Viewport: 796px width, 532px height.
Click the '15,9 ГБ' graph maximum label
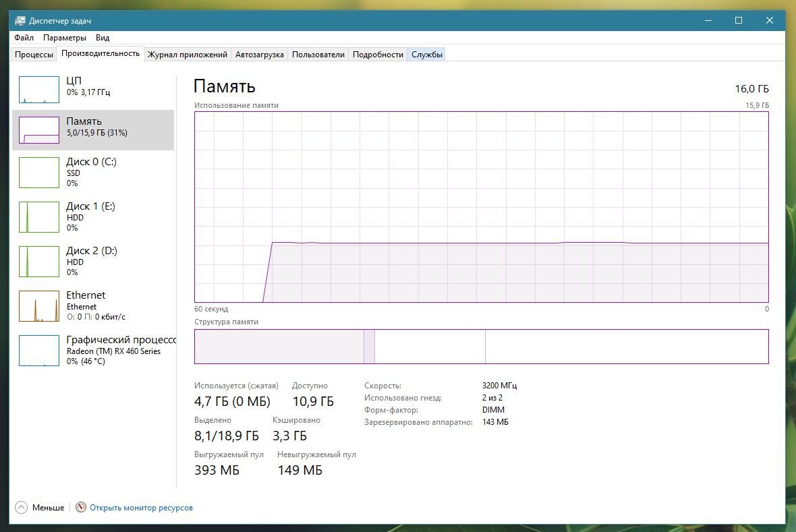point(757,105)
